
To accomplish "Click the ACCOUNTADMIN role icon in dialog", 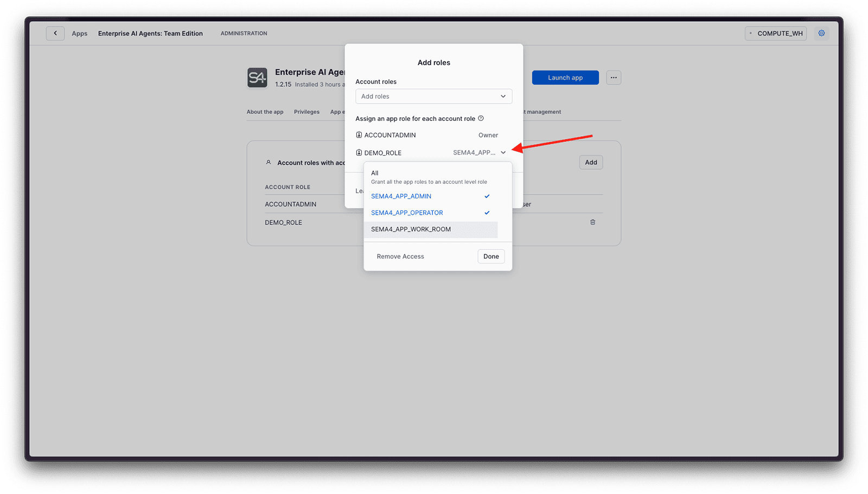I will [359, 135].
